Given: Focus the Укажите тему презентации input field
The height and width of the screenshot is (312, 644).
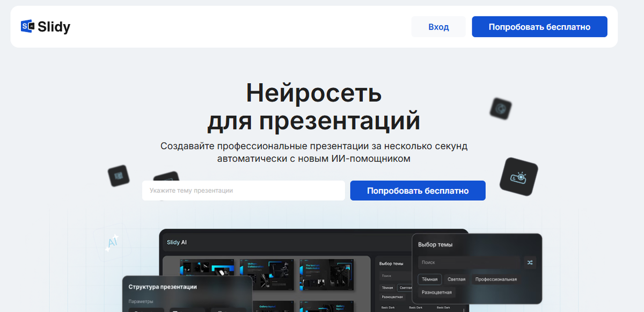Looking at the screenshot, I should pos(244,191).
